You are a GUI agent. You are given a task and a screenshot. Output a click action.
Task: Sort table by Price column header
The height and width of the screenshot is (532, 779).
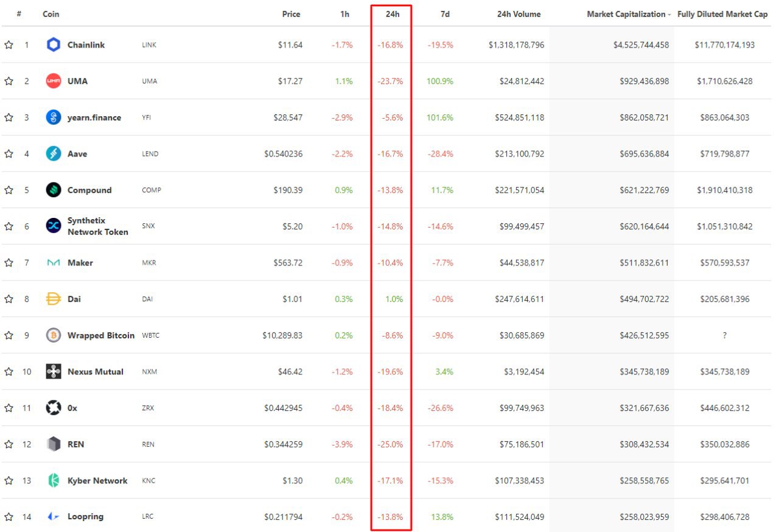(x=291, y=14)
